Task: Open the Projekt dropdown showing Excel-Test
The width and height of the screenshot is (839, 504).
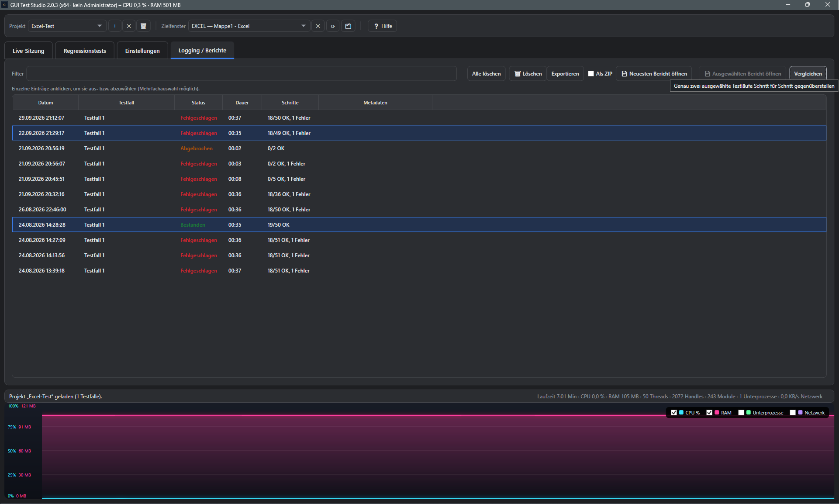Action: point(67,26)
